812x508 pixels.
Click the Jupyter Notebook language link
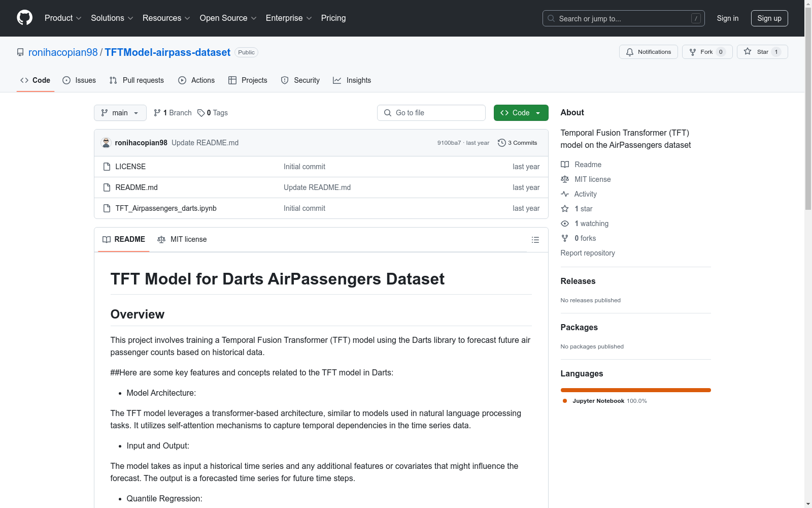[605, 401]
